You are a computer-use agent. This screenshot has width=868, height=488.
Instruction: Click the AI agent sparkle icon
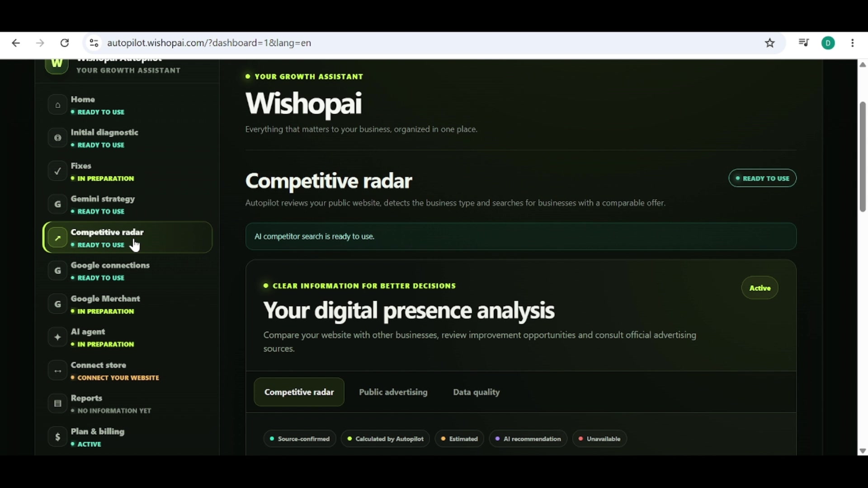pos(57,337)
